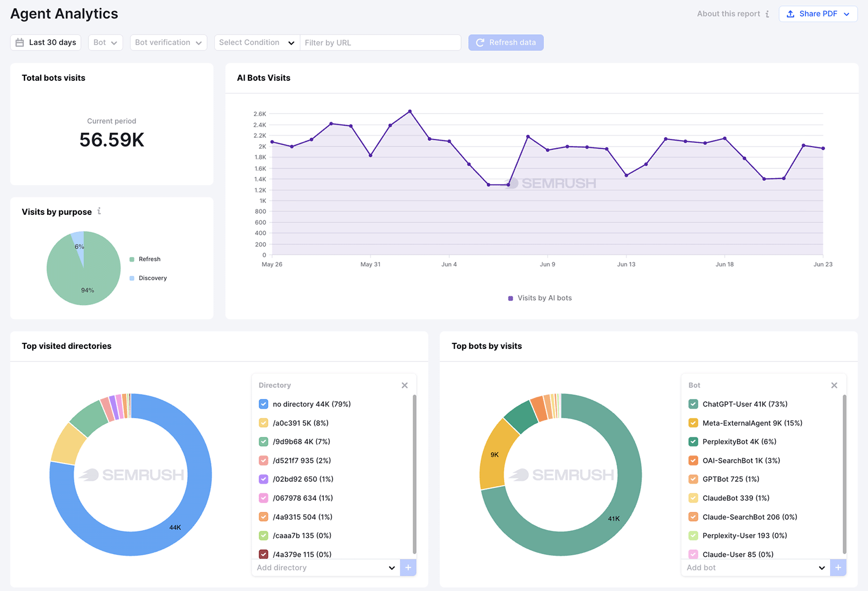Open the Last 30 days date picker

coord(46,42)
